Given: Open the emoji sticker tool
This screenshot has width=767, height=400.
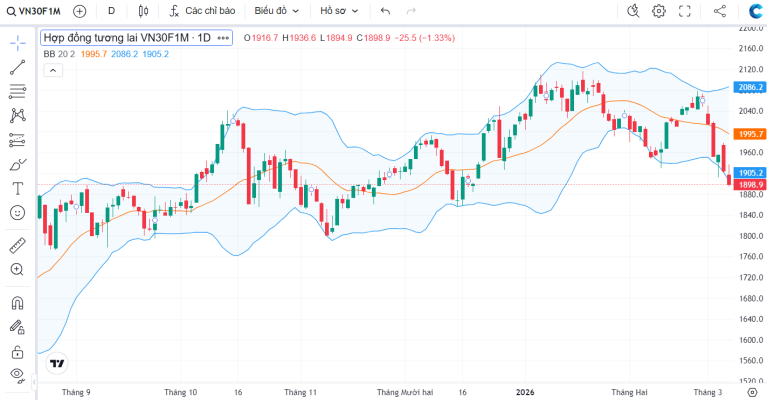Looking at the screenshot, I should (x=18, y=213).
